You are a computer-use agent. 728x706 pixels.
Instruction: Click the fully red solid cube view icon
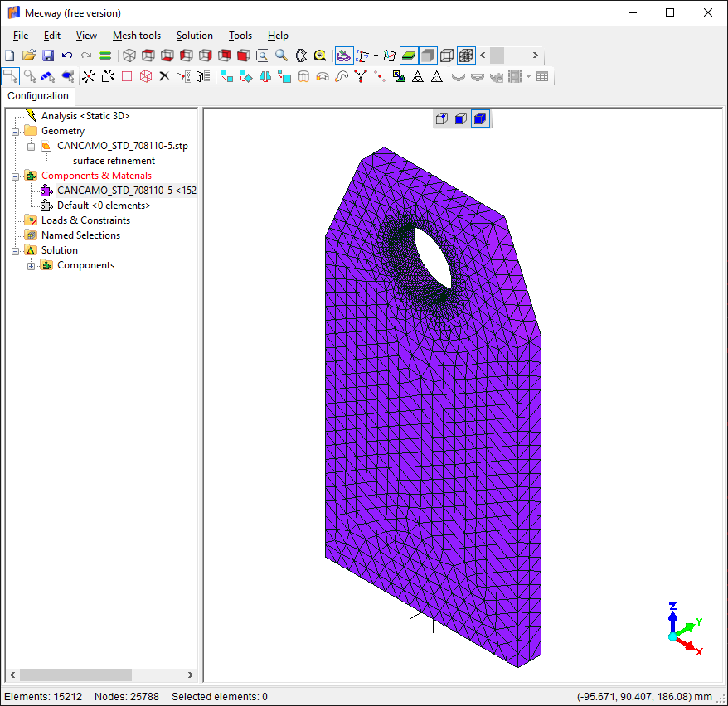243,56
